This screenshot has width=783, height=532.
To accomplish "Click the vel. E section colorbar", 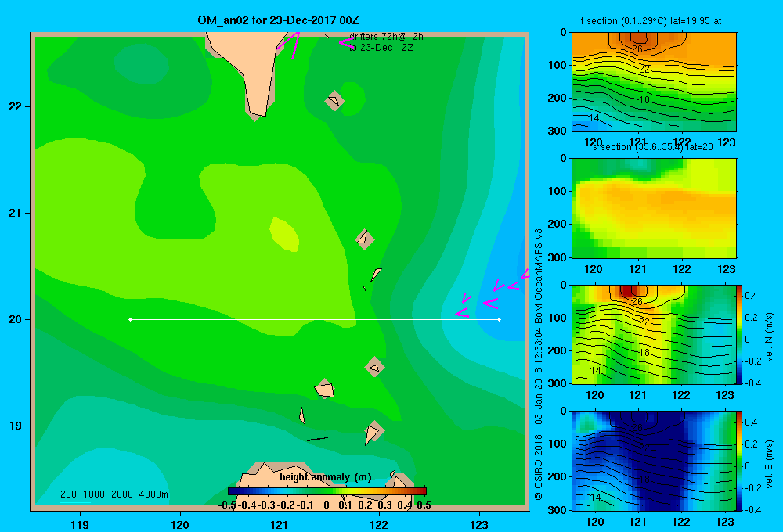I will [740, 461].
